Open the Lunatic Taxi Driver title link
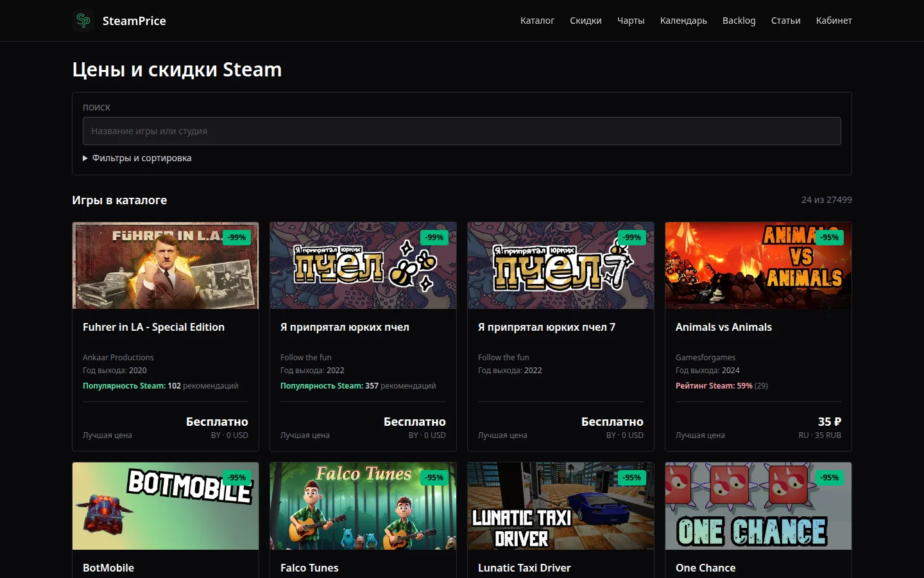 524,568
